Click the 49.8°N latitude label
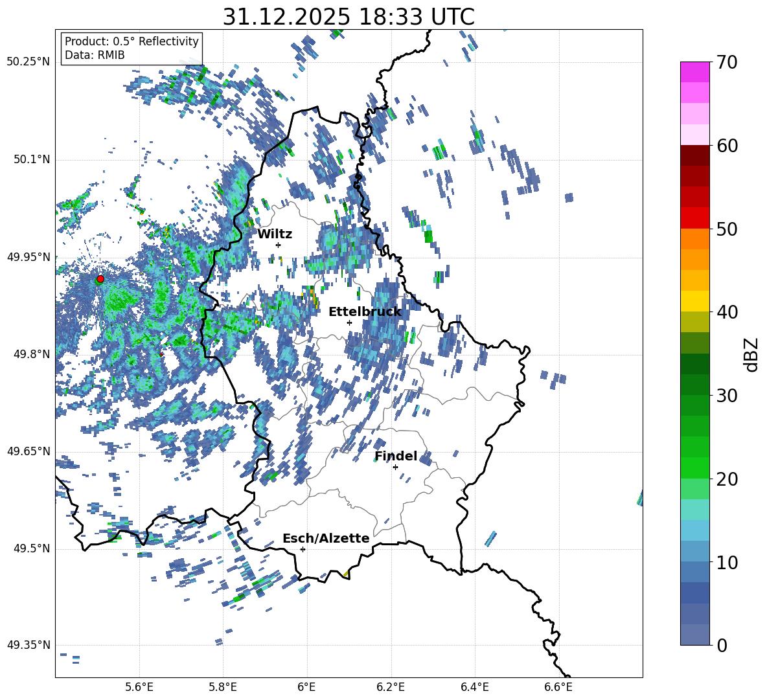The height and width of the screenshot is (700, 767). click(31, 354)
